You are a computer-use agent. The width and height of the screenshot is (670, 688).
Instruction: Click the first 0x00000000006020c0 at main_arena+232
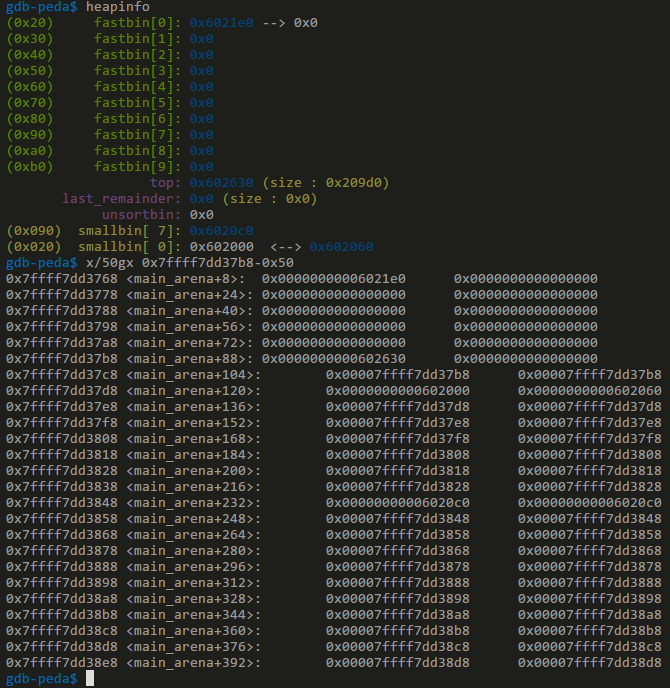tap(398, 503)
